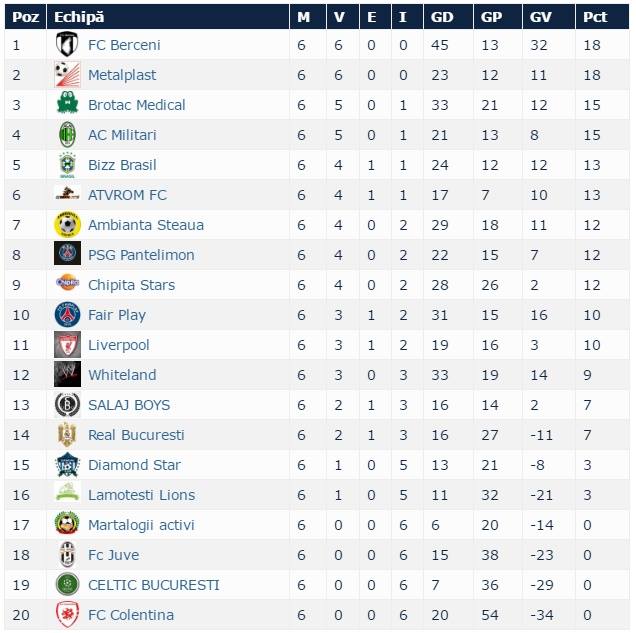The width and height of the screenshot is (636, 633).
Task: Open the Real Bucuresti team link
Action: [136, 435]
